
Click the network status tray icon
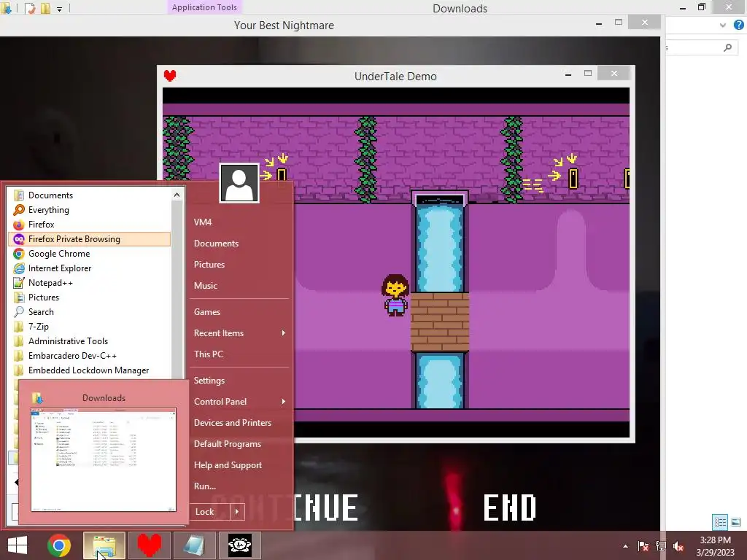point(661,546)
